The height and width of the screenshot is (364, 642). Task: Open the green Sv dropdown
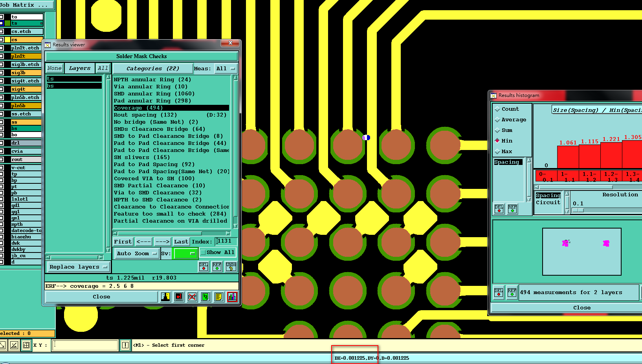pyautogui.click(x=185, y=254)
